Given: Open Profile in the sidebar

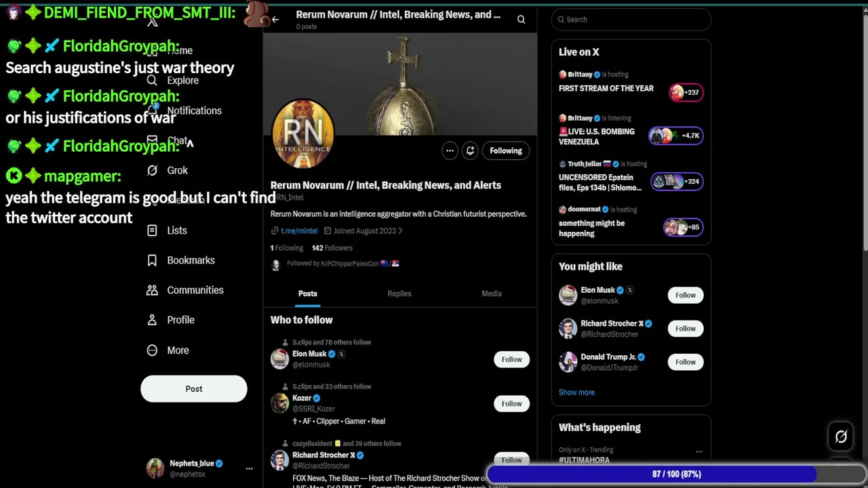Looking at the screenshot, I should 180,320.
